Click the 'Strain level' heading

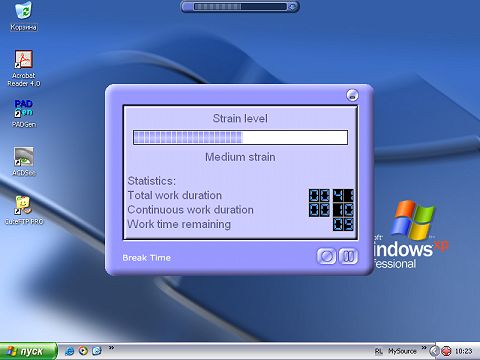(x=240, y=118)
